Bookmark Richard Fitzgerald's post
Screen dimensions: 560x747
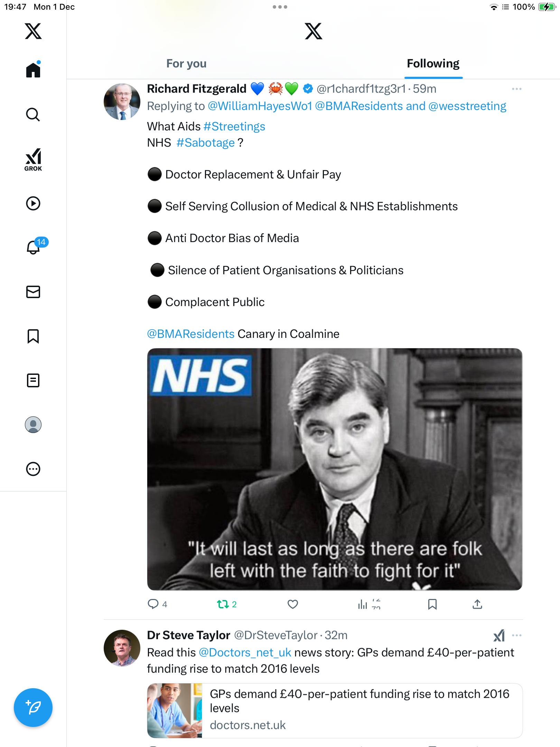click(432, 604)
